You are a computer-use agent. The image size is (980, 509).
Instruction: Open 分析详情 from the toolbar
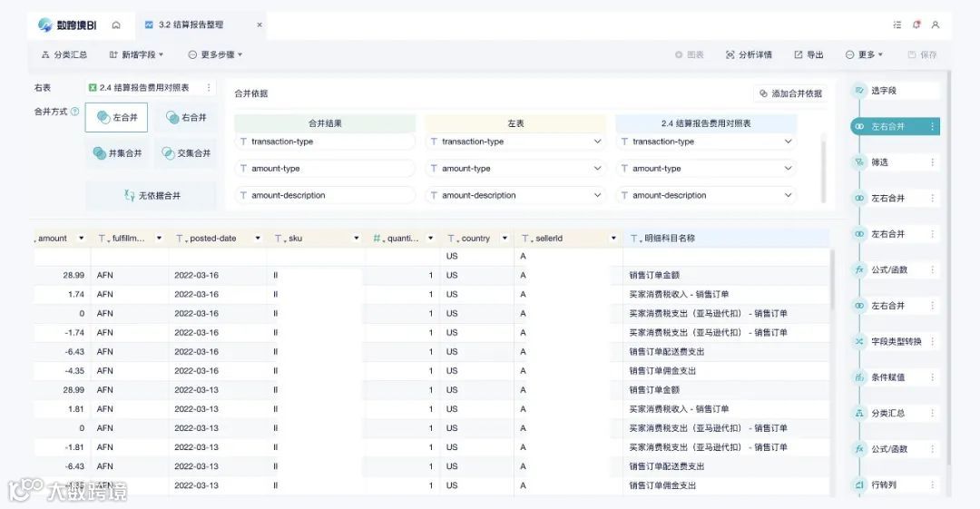pyautogui.click(x=749, y=55)
